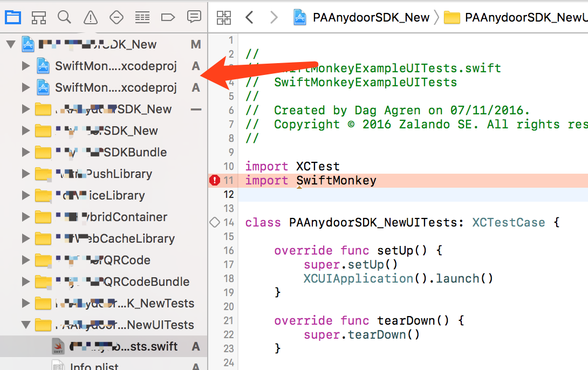Select the sts.swift file in navigator
The width and height of the screenshot is (588, 370).
click(104, 346)
